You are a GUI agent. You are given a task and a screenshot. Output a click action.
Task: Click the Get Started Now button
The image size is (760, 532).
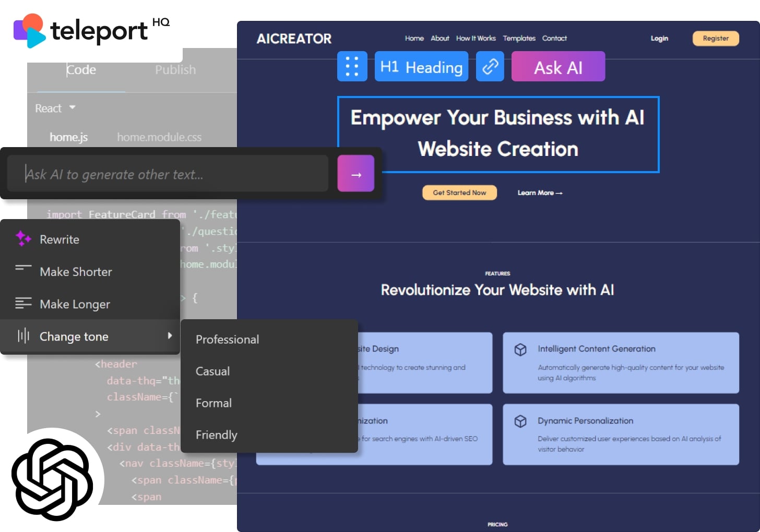pyautogui.click(x=459, y=192)
